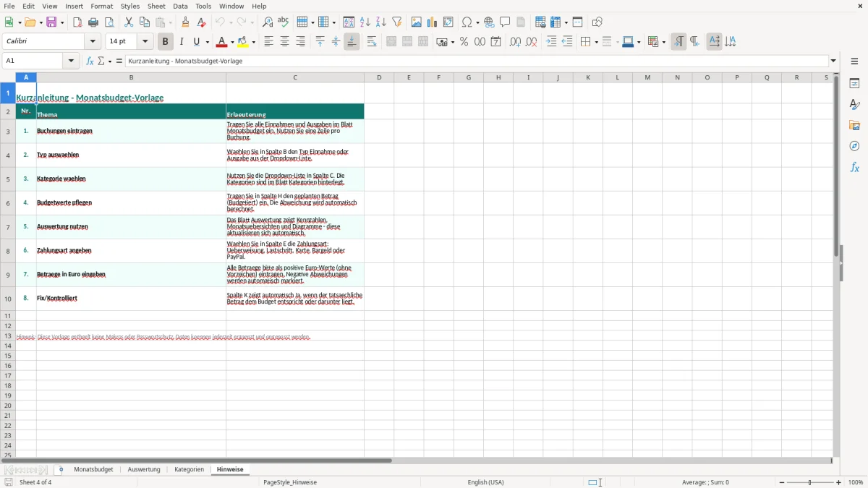
Task: Click the Sort dialog icon
Action: click(349, 22)
